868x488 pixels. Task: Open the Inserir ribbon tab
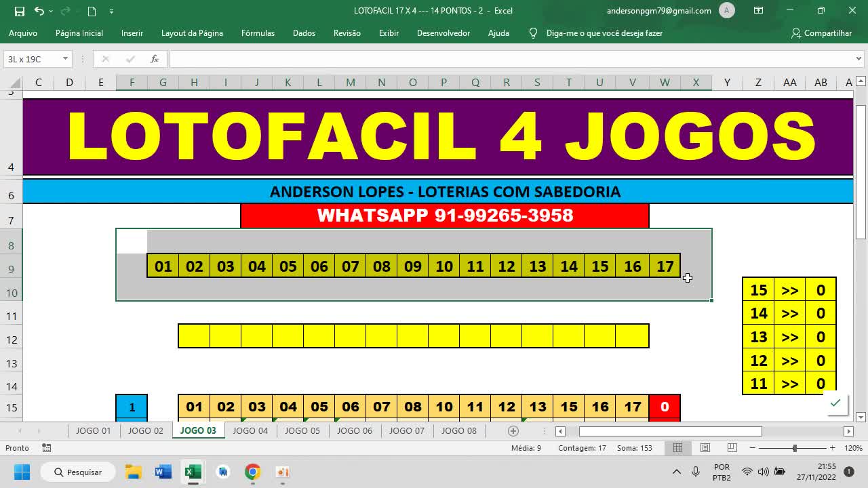pos(132,33)
